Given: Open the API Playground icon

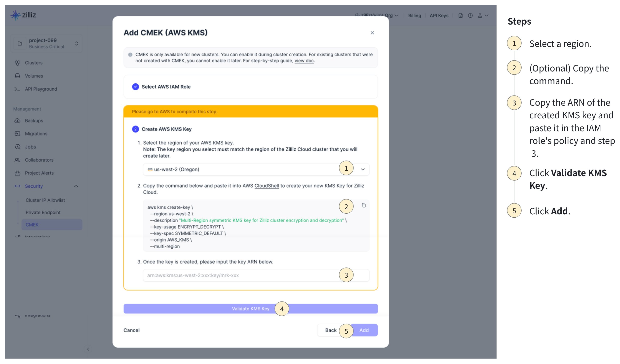Looking at the screenshot, I should [x=17, y=89].
